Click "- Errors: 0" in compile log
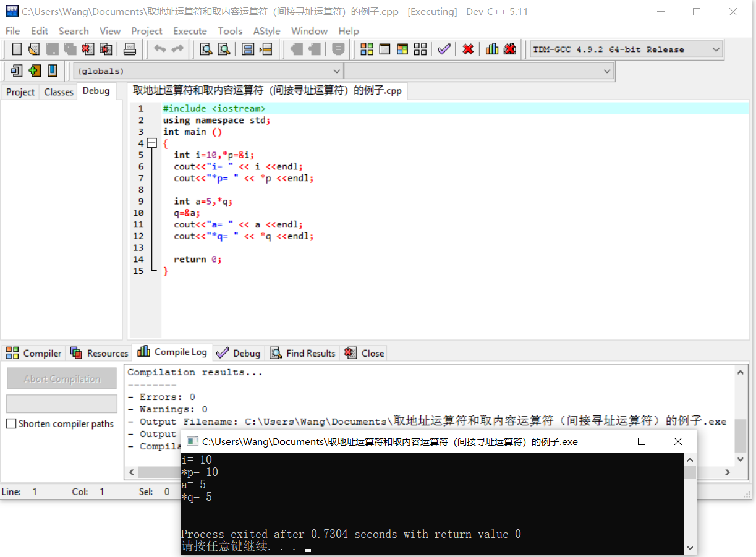This screenshot has height=557, width=756. (161, 397)
